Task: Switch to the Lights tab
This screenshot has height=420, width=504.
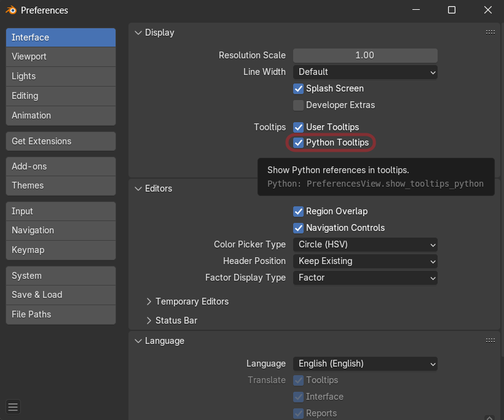Action: (61, 76)
